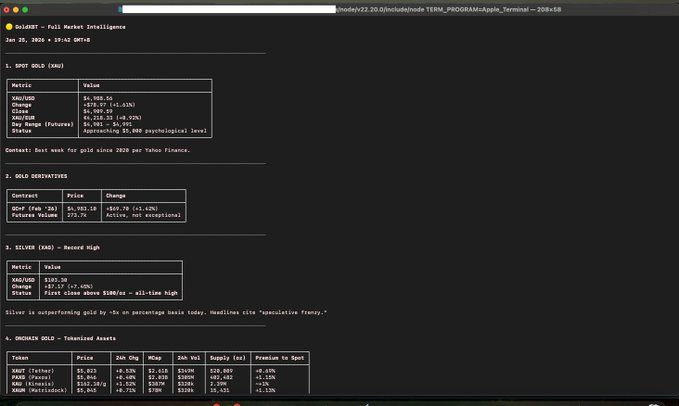Click the '24h Vol' column header
Screen dimensions: 679x406
(189, 358)
